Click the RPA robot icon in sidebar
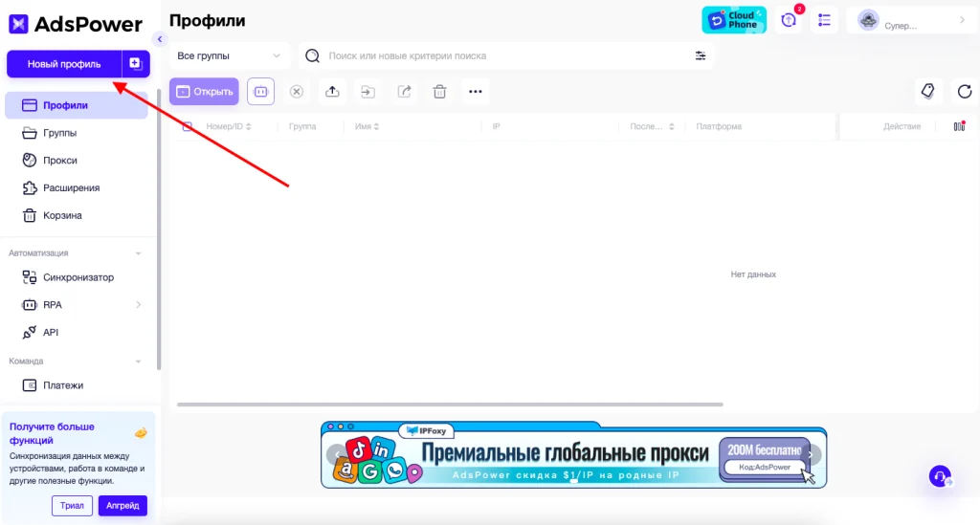Viewport: 980px width, 525px height. (30, 305)
